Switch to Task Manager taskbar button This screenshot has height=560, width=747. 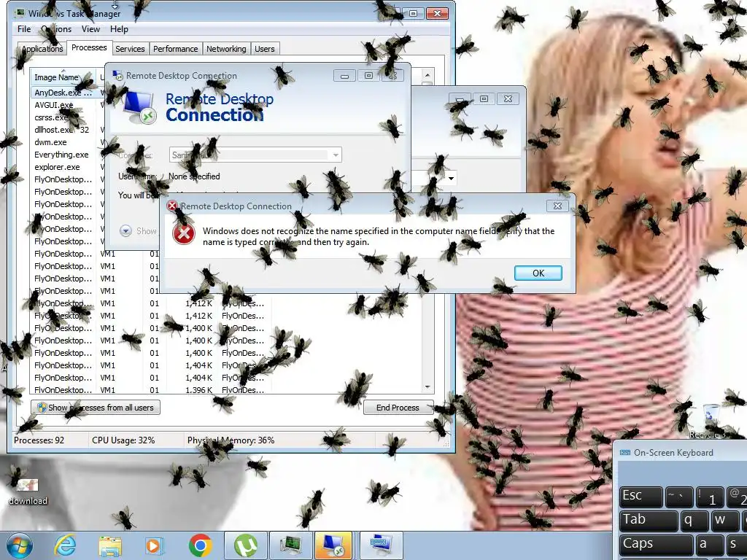290,545
